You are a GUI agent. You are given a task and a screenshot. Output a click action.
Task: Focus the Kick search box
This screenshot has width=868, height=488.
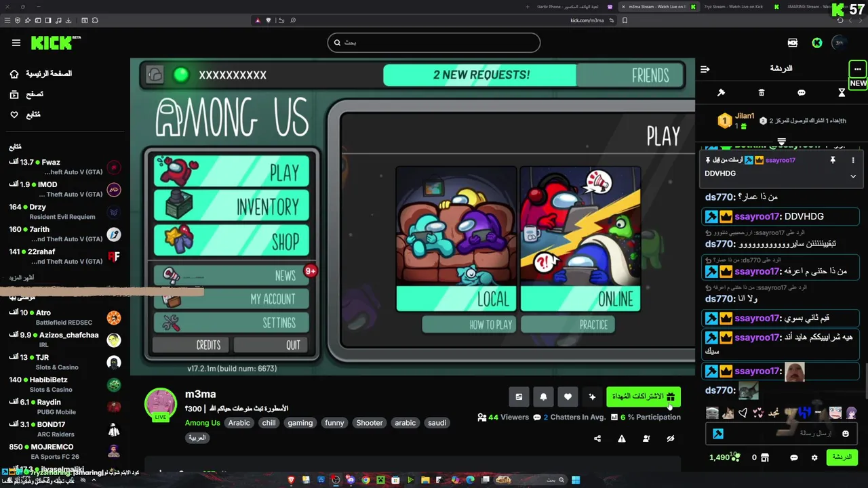[434, 43]
